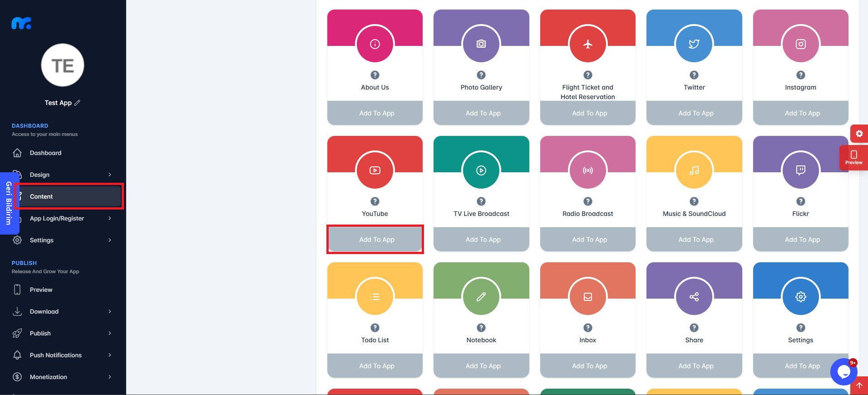Click the Photo Gallery camera icon
The height and width of the screenshot is (395, 868).
(x=481, y=44)
